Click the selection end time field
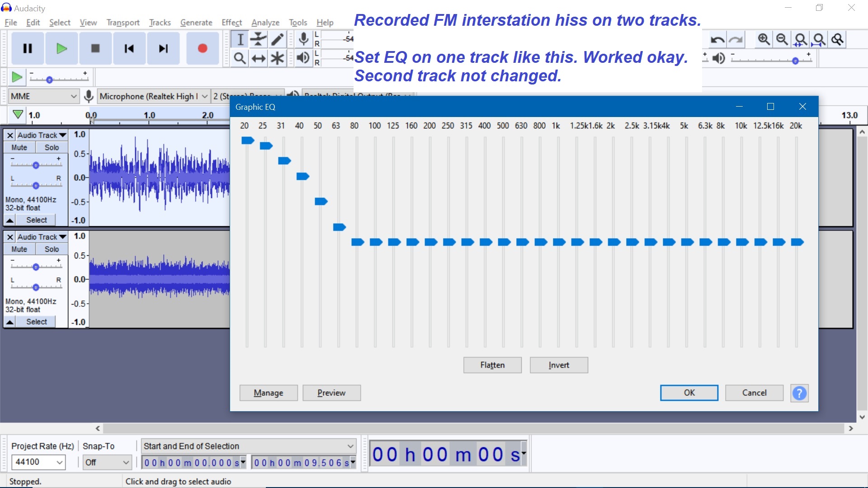868x488 pixels. [304, 463]
